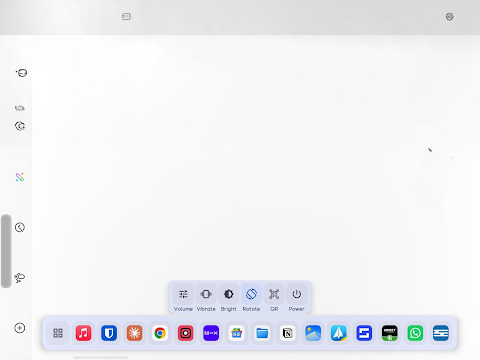Click the horizontal scrollbar below the dock
The width and height of the screenshot is (480, 360).
coord(101,358)
